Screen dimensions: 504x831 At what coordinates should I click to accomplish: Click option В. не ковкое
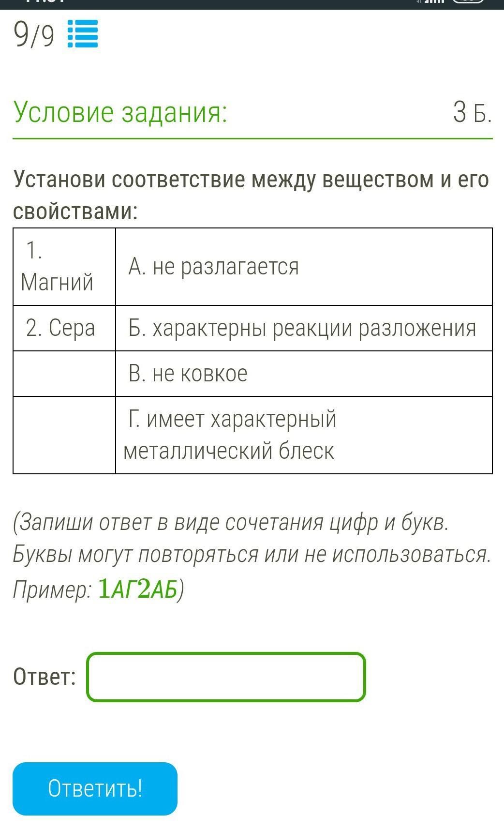(304, 374)
